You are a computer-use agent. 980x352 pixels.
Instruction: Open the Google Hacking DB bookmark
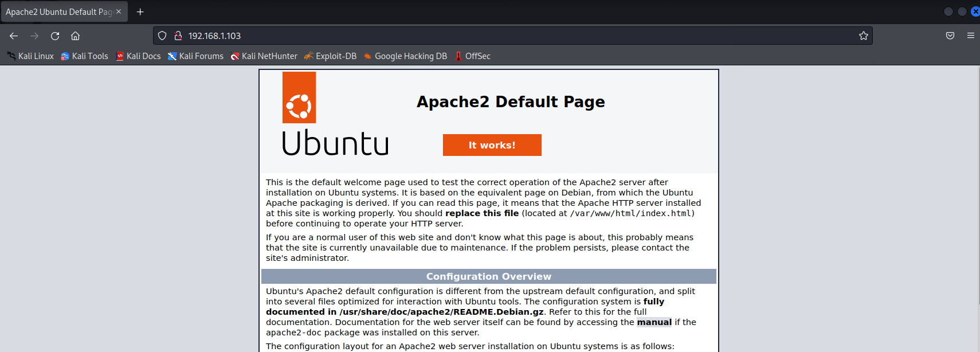[x=405, y=56]
